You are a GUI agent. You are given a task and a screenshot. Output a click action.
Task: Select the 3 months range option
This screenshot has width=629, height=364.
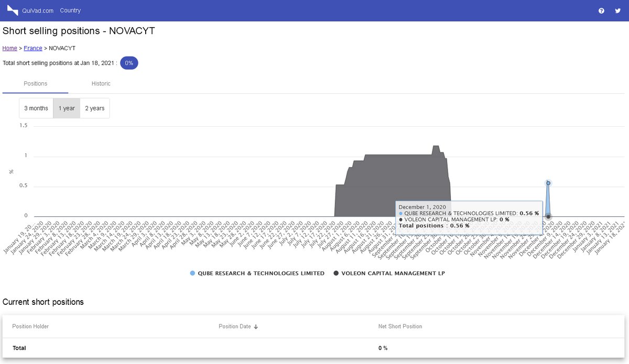click(x=36, y=108)
